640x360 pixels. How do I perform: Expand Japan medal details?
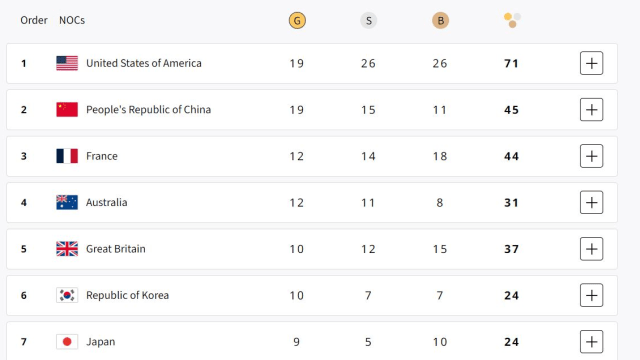click(x=591, y=342)
